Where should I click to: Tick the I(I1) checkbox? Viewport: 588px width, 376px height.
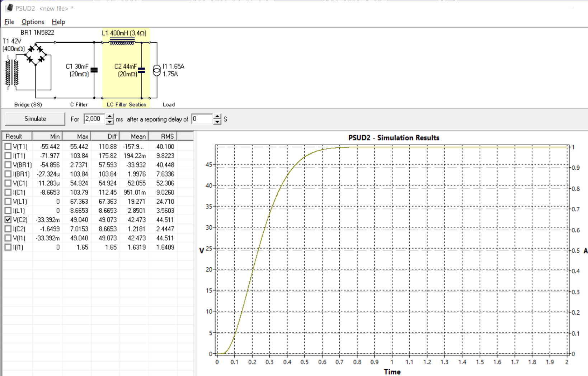[x=8, y=247]
